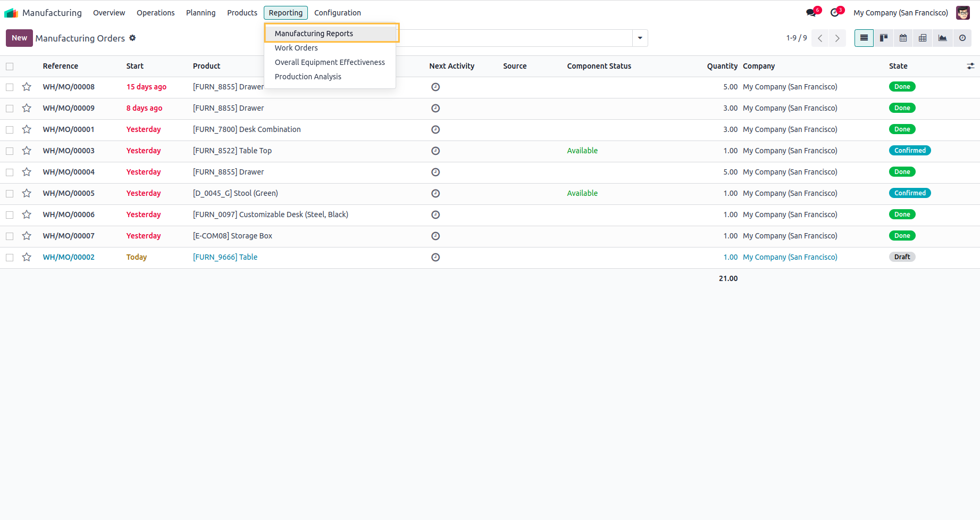Click the New button
Image resolution: width=980 pixels, height=520 pixels.
point(19,38)
